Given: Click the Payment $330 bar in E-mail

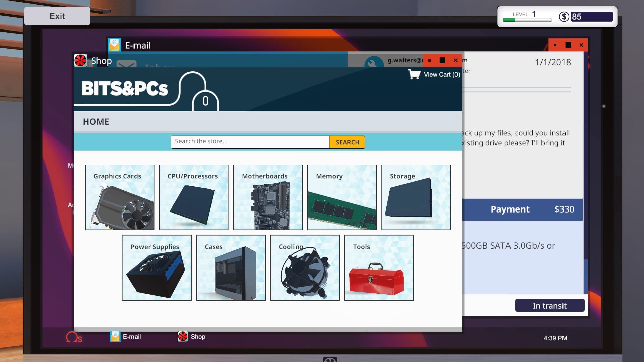Looking at the screenshot, I should point(522,209).
